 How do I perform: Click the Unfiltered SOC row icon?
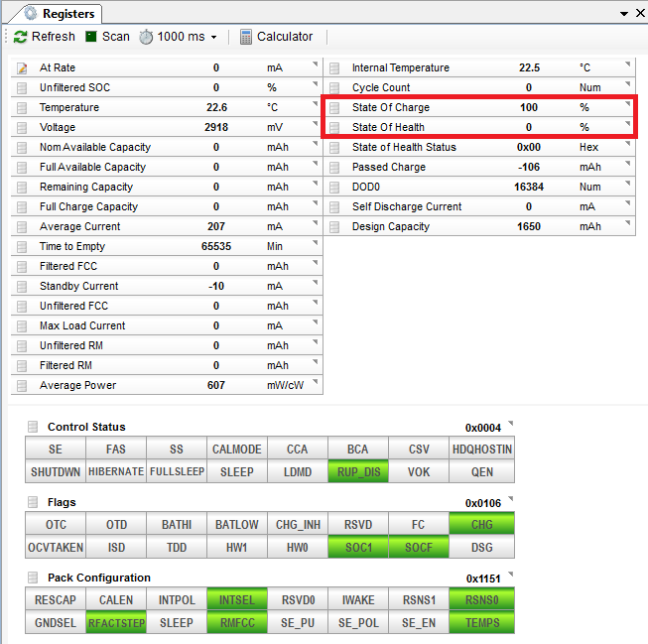click(x=22, y=87)
